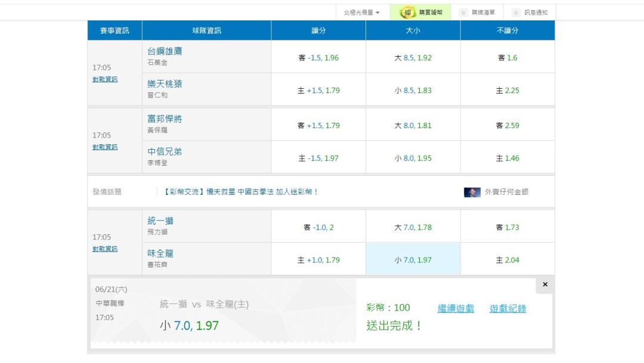Viewport: 644px width, 363px height.
Task: Click the 送出完成！ confirmation text
Action: 394,325
